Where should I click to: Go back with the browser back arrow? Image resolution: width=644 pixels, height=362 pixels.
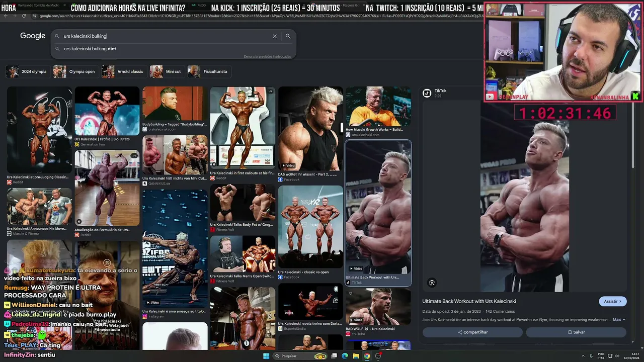6,16
